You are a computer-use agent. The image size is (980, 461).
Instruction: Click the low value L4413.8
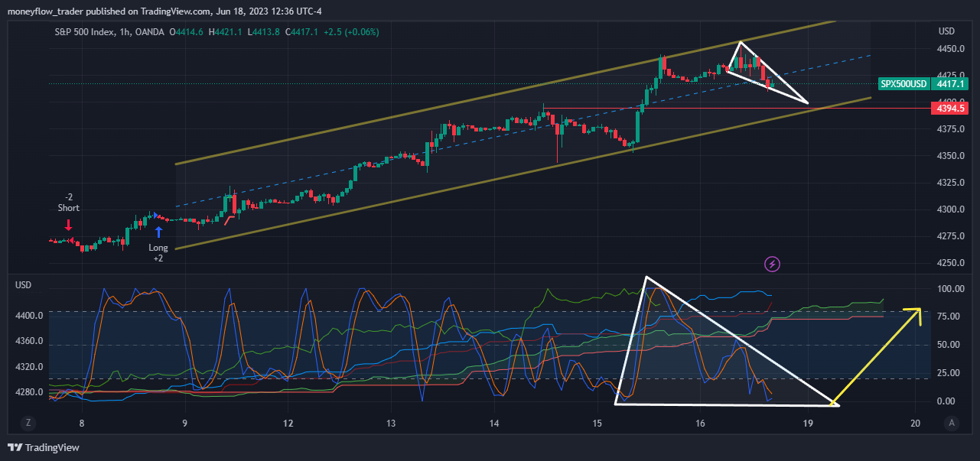point(264,32)
